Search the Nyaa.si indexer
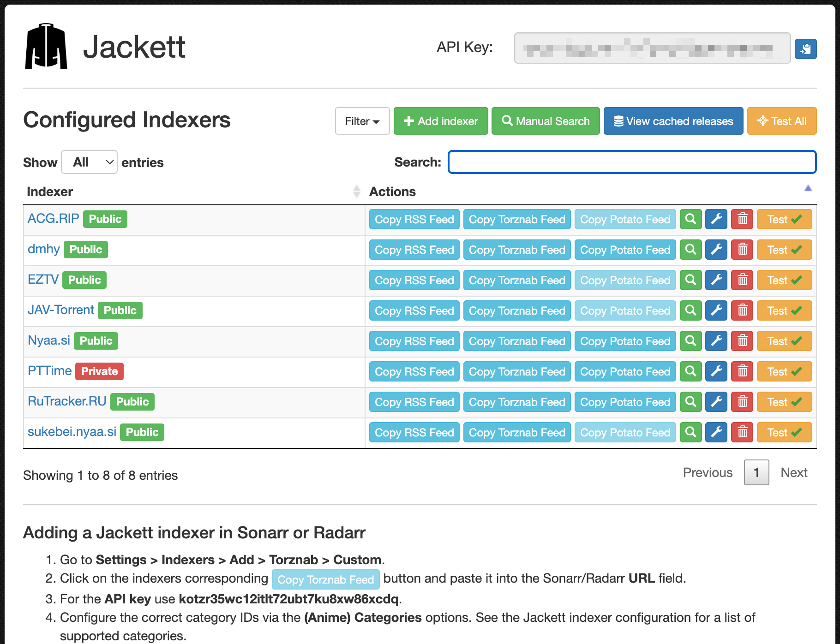 (x=690, y=341)
